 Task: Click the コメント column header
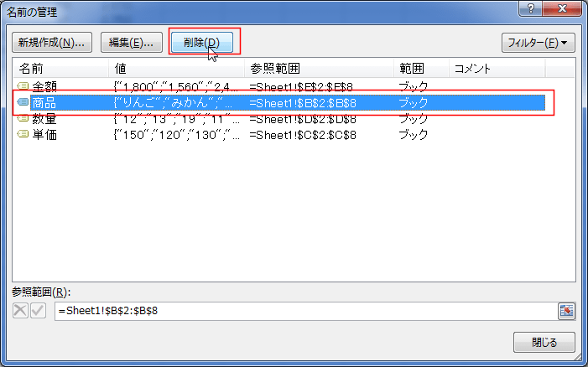pos(497,68)
